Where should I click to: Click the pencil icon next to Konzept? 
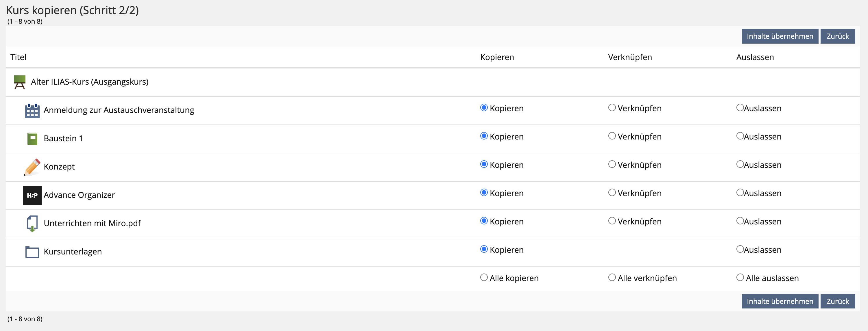point(32,167)
